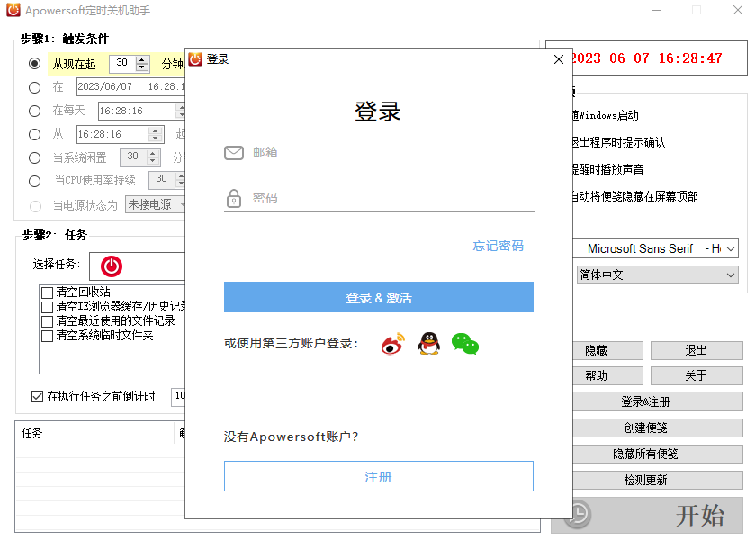Click the 帮助 button
The width and height of the screenshot is (756, 558).
(607, 375)
